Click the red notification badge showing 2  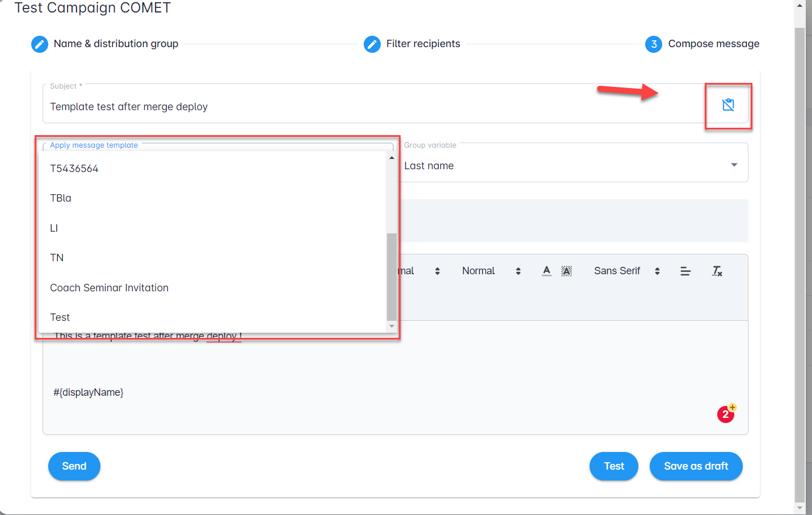pos(725,414)
